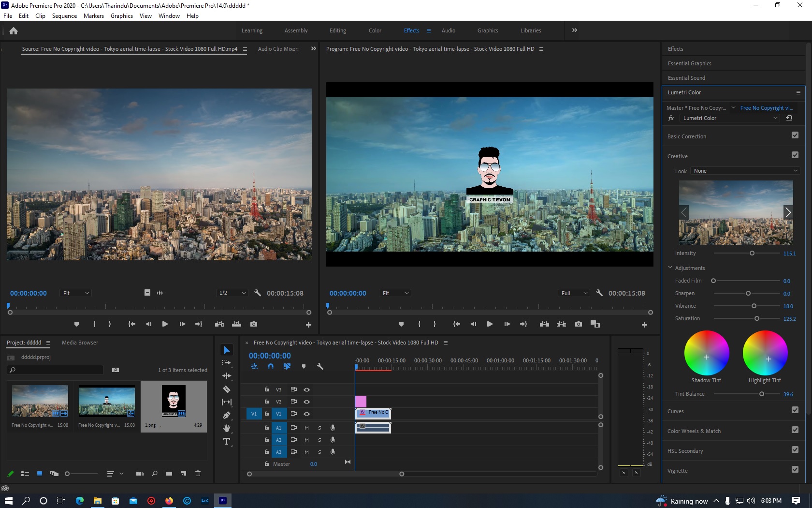Open the Sequence menu
Viewport: 812px width, 508px height.
[64, 15]
